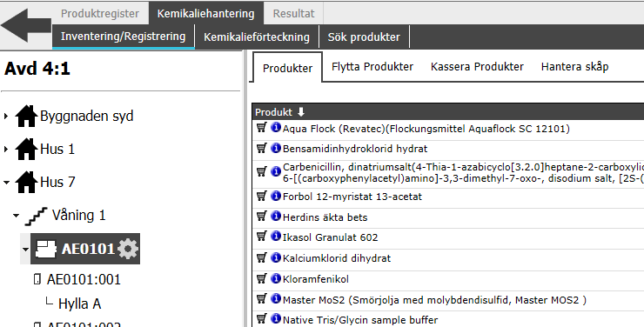Select cabinet AE0101:001 in the tree
The height and width of the screenshot is (327, 644).
[x=84, y=280]
